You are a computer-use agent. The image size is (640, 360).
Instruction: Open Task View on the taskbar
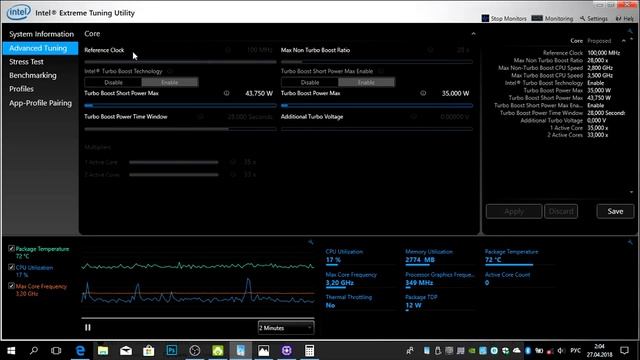tap(56, 351)
